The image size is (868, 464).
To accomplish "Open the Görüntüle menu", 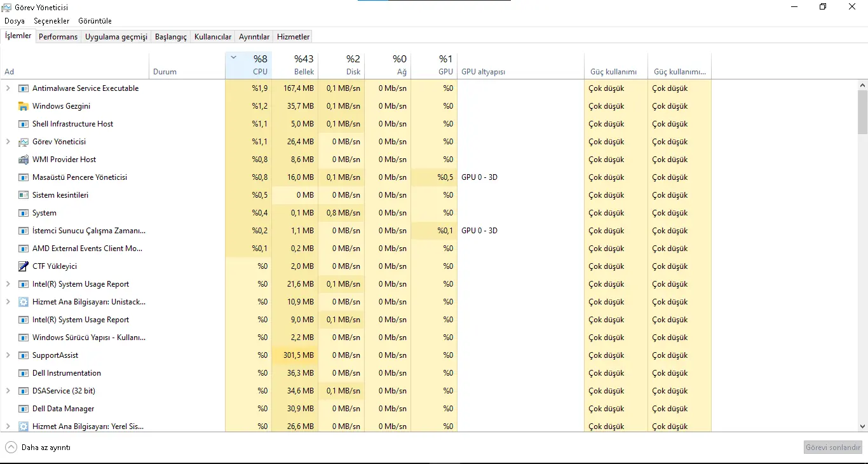I will click(95, 21).
